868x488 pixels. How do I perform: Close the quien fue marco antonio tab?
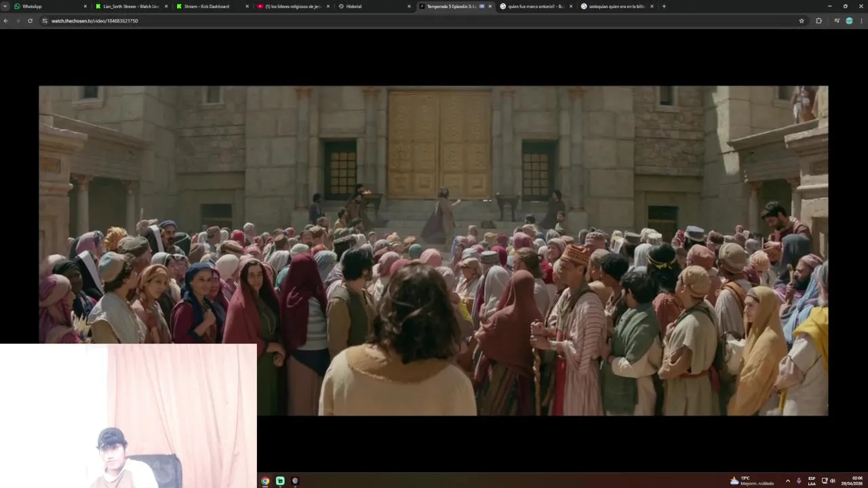[571, 6]
